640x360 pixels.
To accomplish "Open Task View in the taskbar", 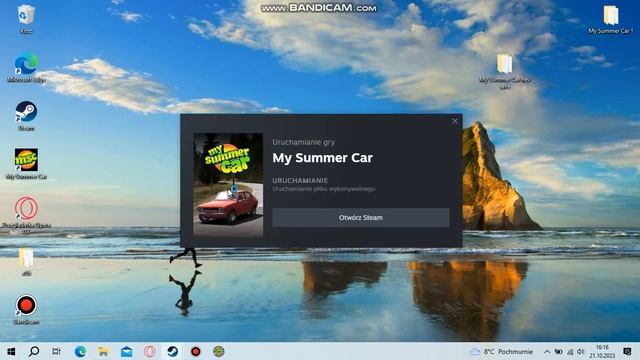I will pyautogui.click(x=56, y=351).
